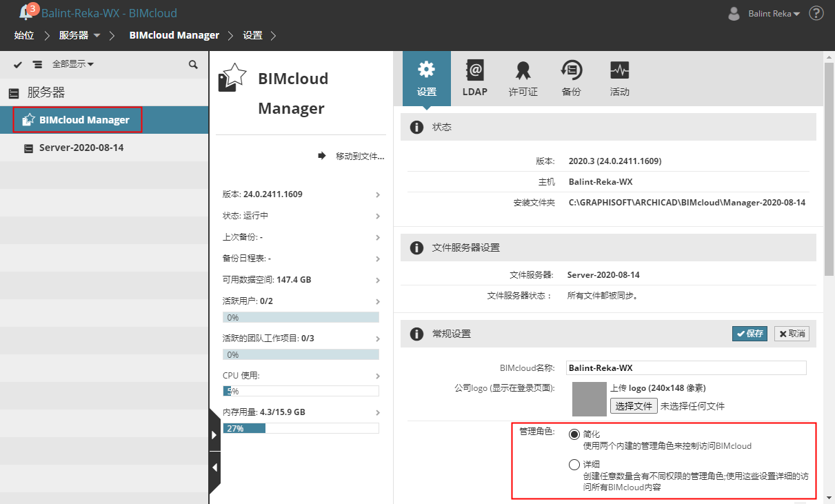The image size is (835, 504).
Task: Click the info icon beside 常规设置
Action: pos(416,334)
